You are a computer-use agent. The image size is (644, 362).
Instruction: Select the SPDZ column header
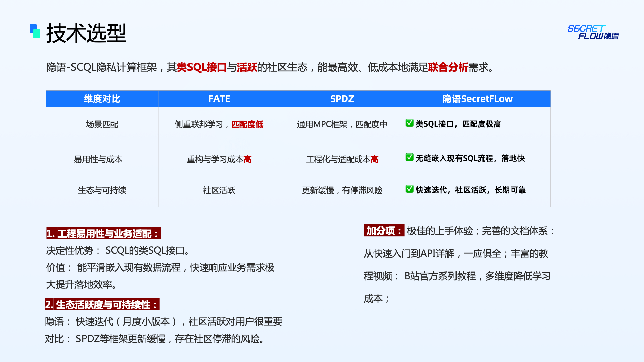342,99
